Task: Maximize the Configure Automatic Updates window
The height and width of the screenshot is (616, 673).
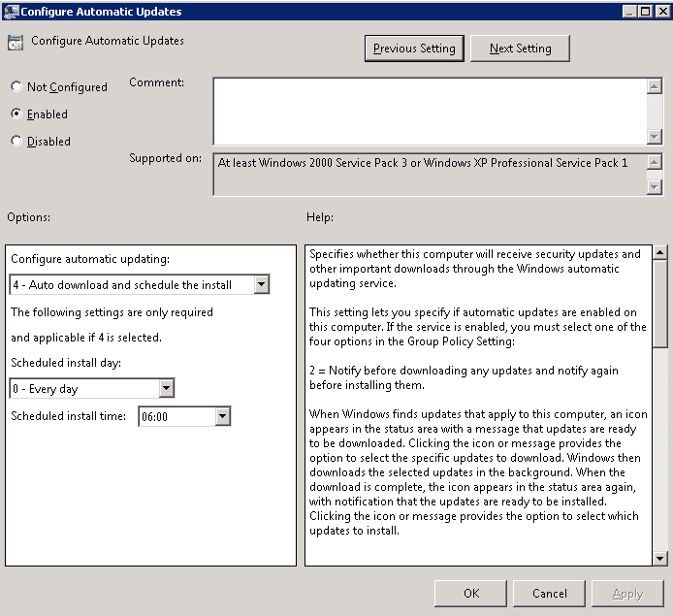Action: pyautogui.click(x=646, y=12)
